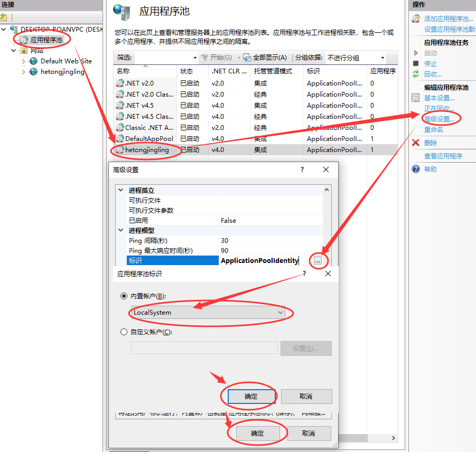Image resolution: width=476 pixels, height=452 pixels.
Task: Click the ApplicationPoolIdentity value field
Action: (266, 260)
